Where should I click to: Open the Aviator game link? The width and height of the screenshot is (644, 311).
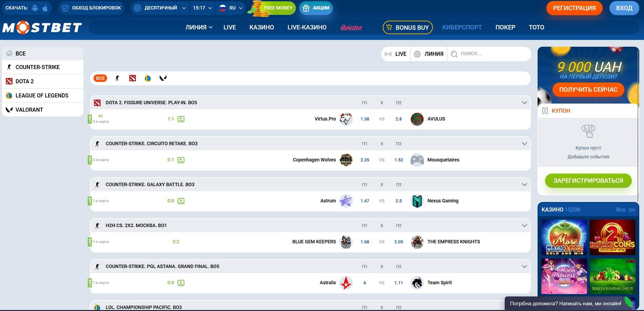(351, 27)
